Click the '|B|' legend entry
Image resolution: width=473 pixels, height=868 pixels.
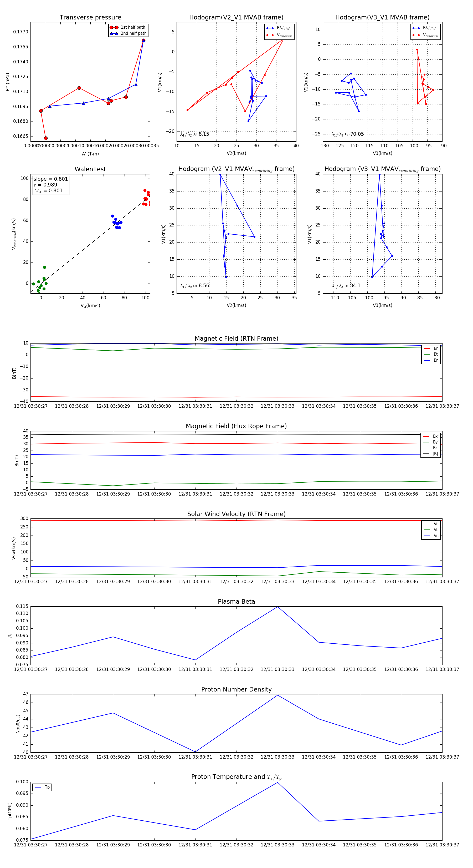click(x=431, y=454)
